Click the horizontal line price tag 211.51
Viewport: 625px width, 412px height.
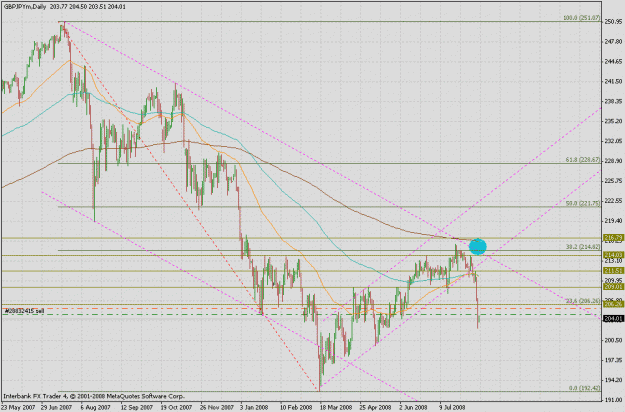[x=613, y=271]
